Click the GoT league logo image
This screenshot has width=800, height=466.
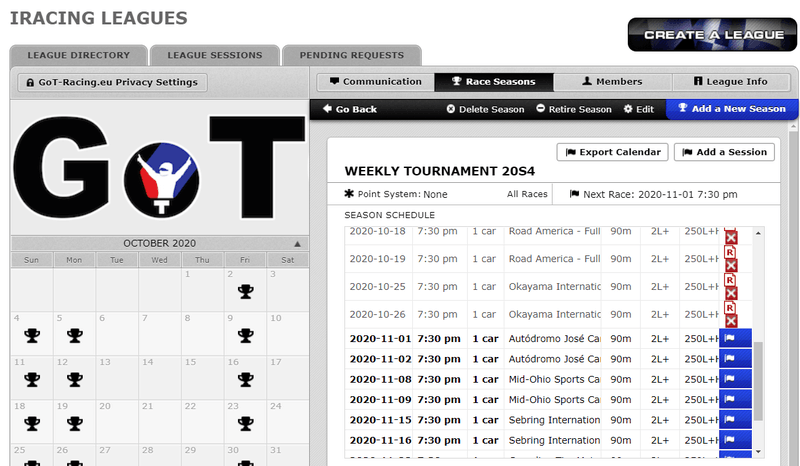159,167
